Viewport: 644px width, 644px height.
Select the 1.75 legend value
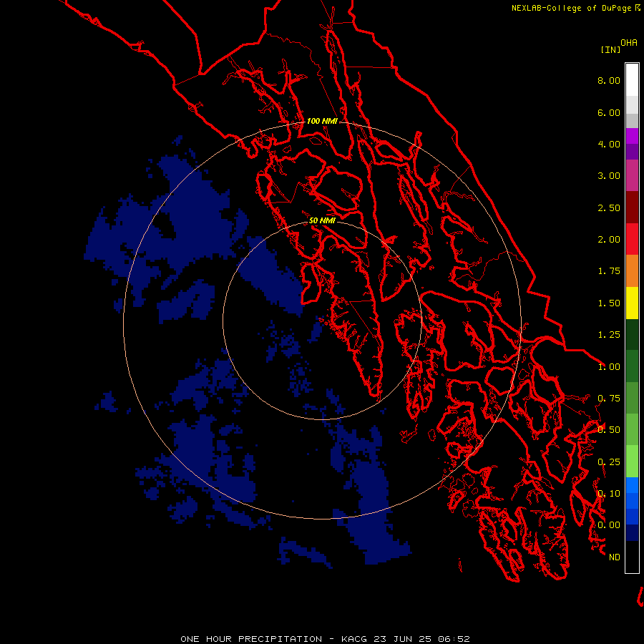[x=609, y=271]
